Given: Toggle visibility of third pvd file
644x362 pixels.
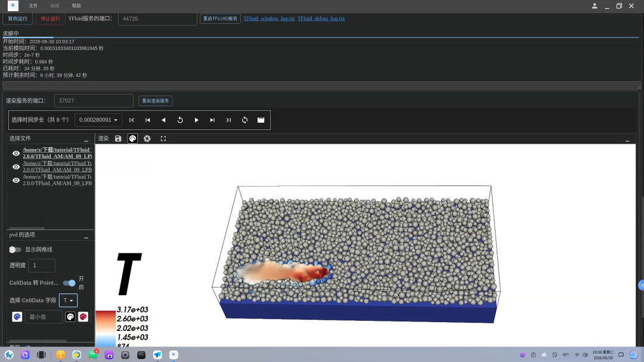Looking at the screenshot, I should click(x=16, y=180).
